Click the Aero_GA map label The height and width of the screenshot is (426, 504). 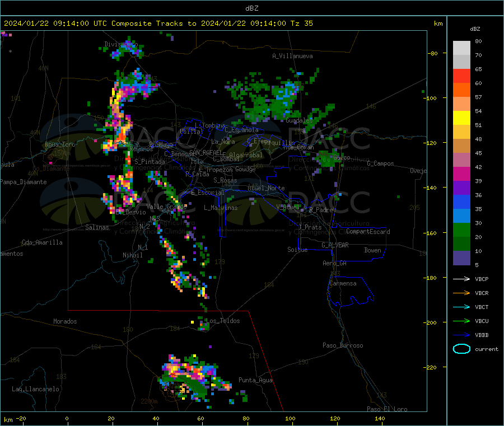coord(335,263)
